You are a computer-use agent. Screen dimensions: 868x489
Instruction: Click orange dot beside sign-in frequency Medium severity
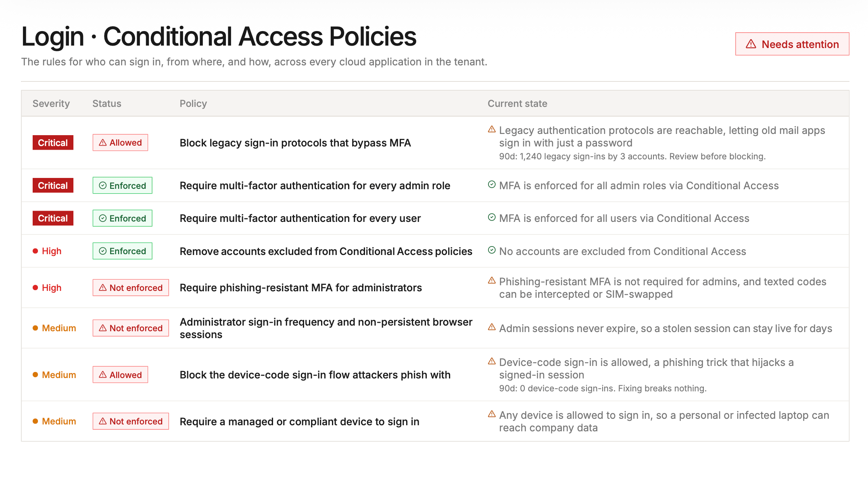tap(35, 328)
